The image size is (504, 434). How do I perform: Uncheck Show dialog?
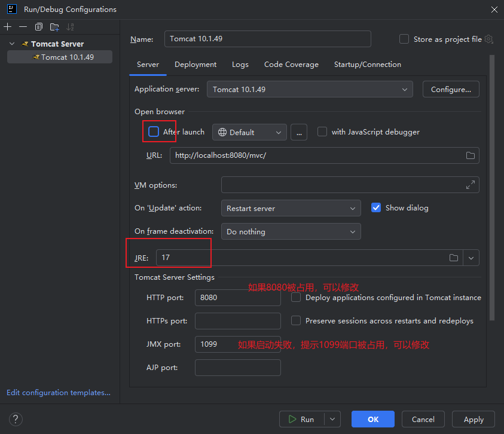376,207
